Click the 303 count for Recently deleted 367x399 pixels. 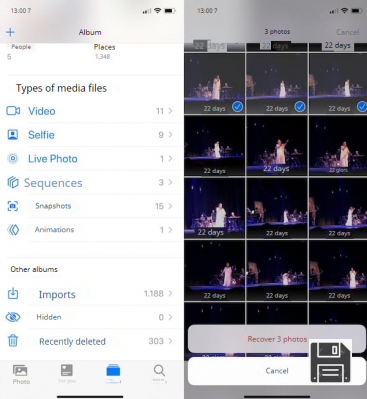[x=156, y=341]
